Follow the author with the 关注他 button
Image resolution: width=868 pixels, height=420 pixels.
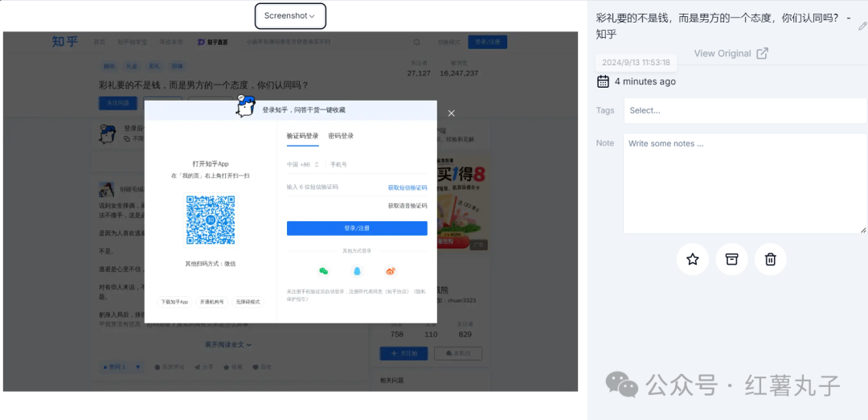[x=403, y=353]
